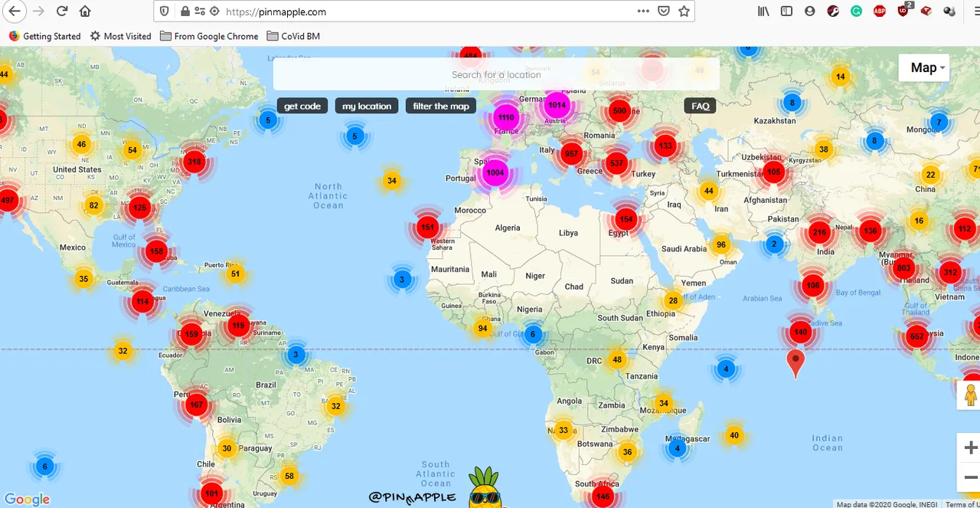Open the magenta 1004 cluster over Spain

495,172
